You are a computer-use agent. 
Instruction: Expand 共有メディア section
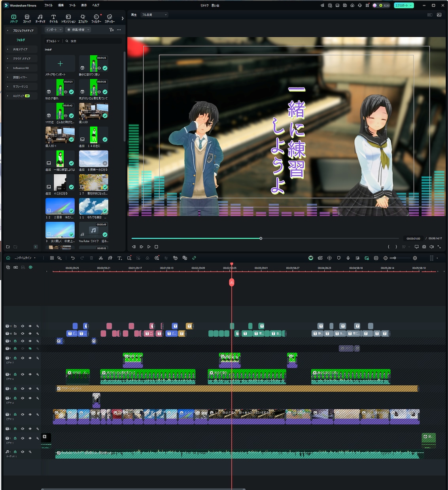pos(8,49)
